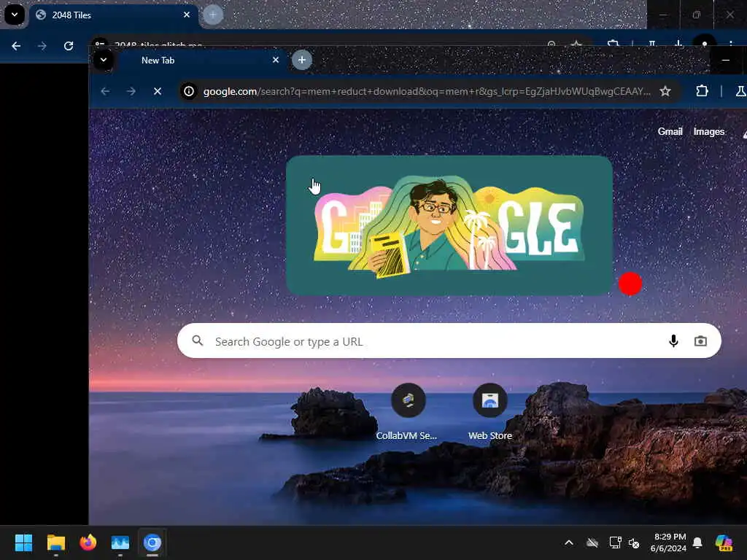This screenshot has height=560, width=747.
Task: Go back in the 2048 Tiles window
Action: coord(16,46)
